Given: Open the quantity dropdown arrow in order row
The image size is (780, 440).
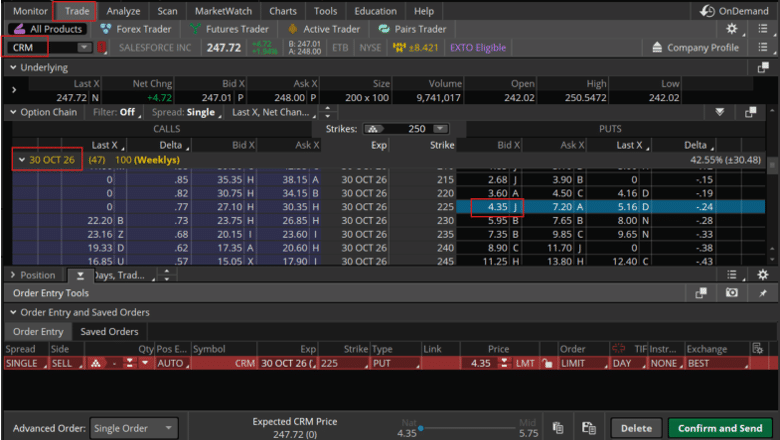Looking at the screenshot, I should (145, 363).
